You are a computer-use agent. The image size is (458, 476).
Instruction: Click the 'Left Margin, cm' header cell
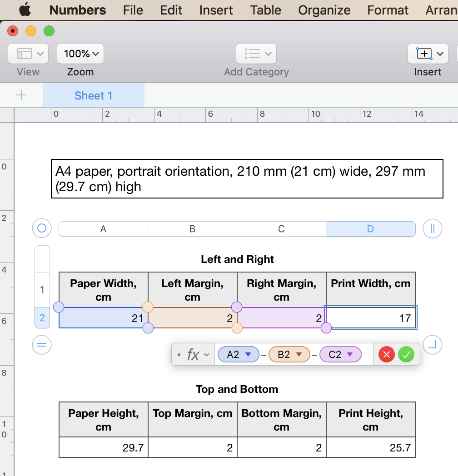[x=193, y=290]
